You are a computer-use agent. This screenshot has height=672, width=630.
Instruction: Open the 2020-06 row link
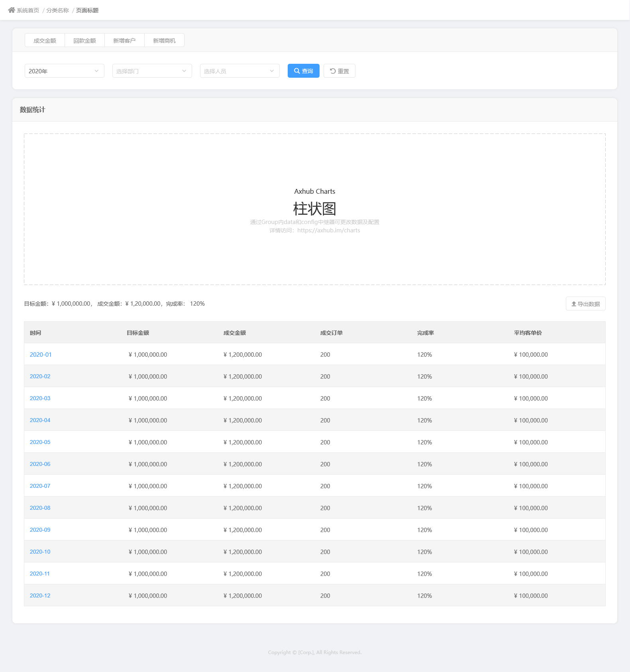40,464
